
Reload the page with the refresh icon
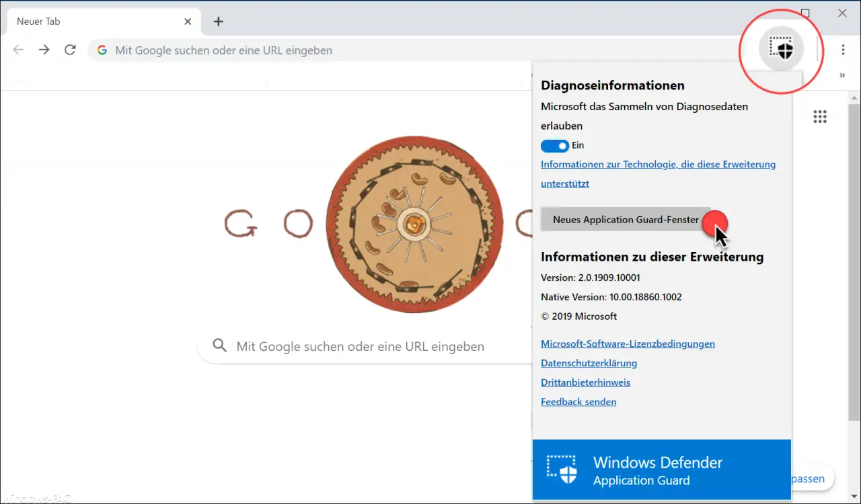click(70, 50)
